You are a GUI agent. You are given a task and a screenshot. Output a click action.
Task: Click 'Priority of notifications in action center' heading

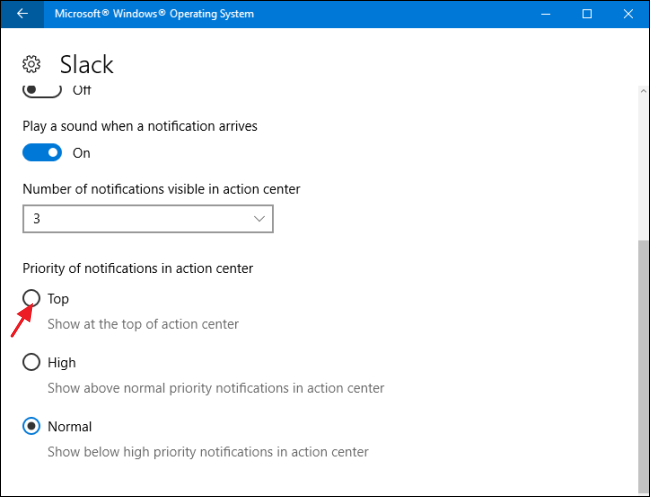pyautogui.click(x=138, y=268)
